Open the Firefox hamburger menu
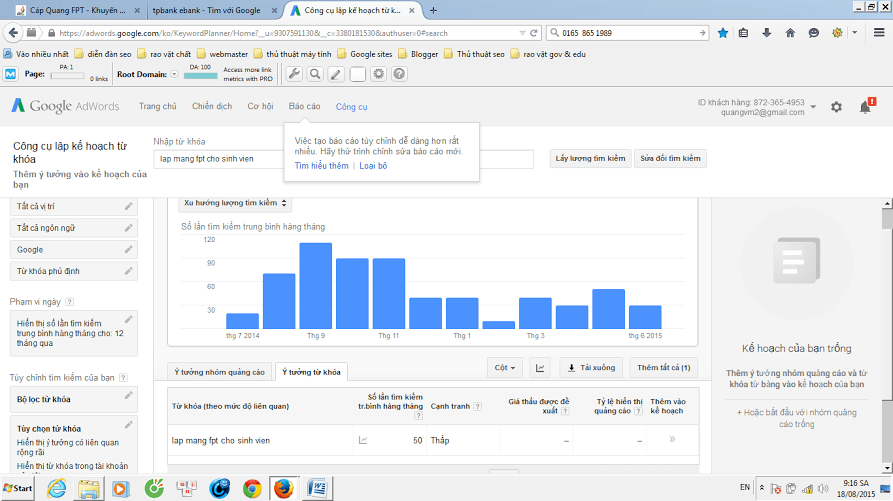Screen dimensions: 893x501 click(x=879, y=33)
